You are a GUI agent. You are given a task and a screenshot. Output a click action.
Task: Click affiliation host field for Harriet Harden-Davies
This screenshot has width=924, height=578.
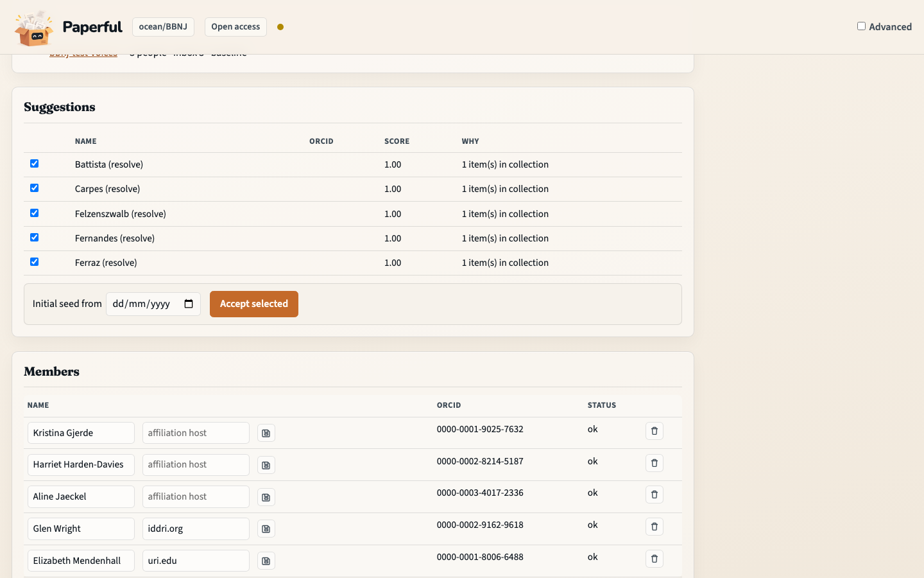coord(196,465)
